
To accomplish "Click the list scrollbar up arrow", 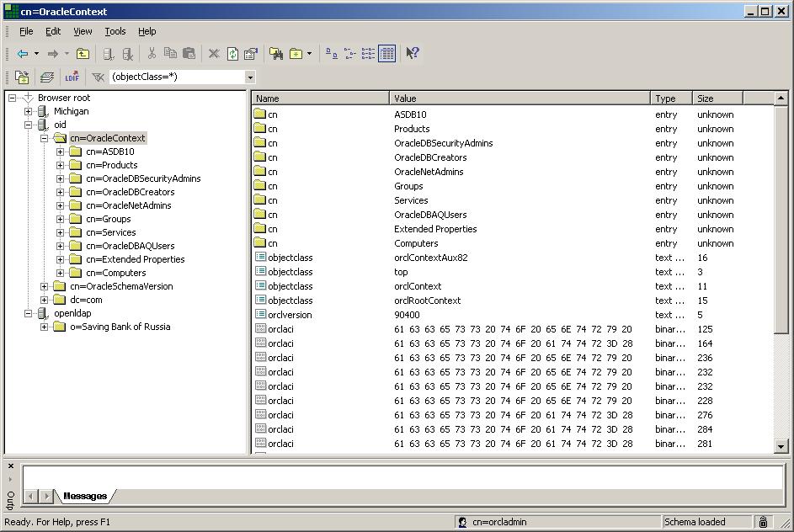I will click(x=781, y=98).
